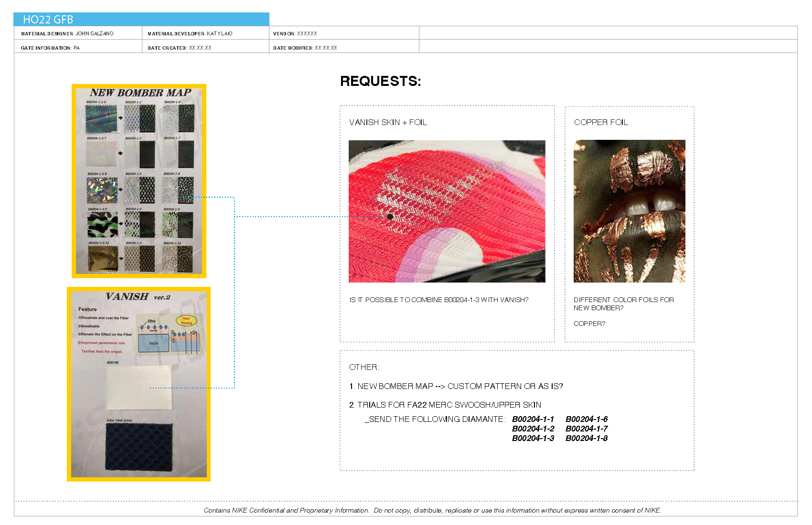Select DIFFERENT COLOR FOILS FOR NEW BOMBER? text
Screen dimensions: 812x525
point(624,304)
